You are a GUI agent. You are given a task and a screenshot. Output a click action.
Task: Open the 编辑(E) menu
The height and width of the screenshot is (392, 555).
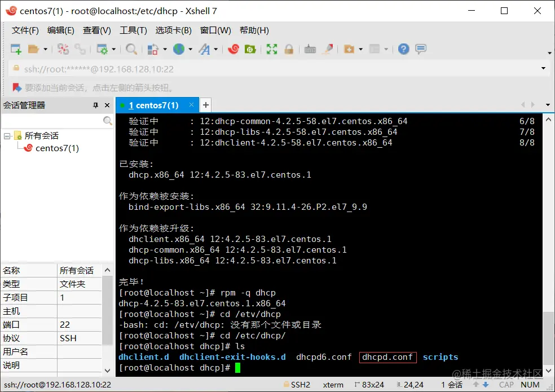(x=61, y=30)
